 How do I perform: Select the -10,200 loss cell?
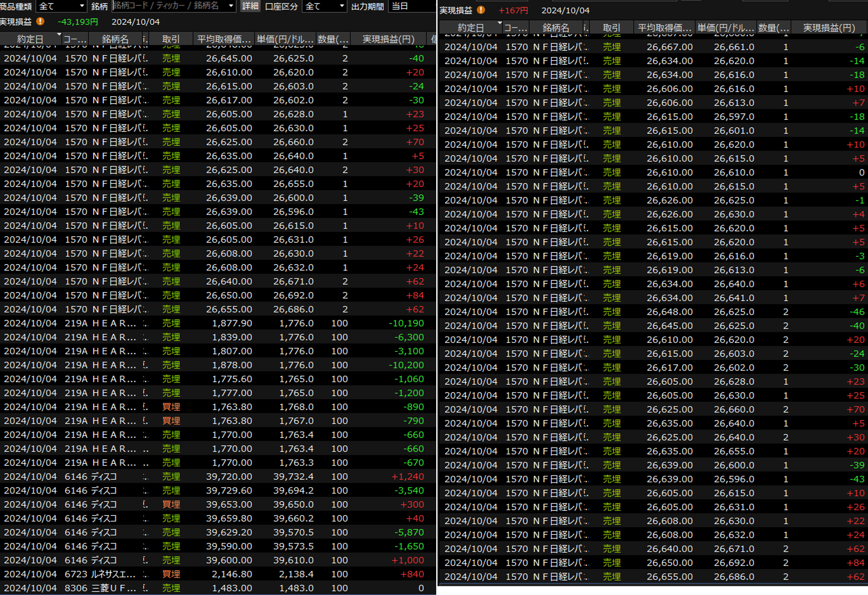click(406, 365)
